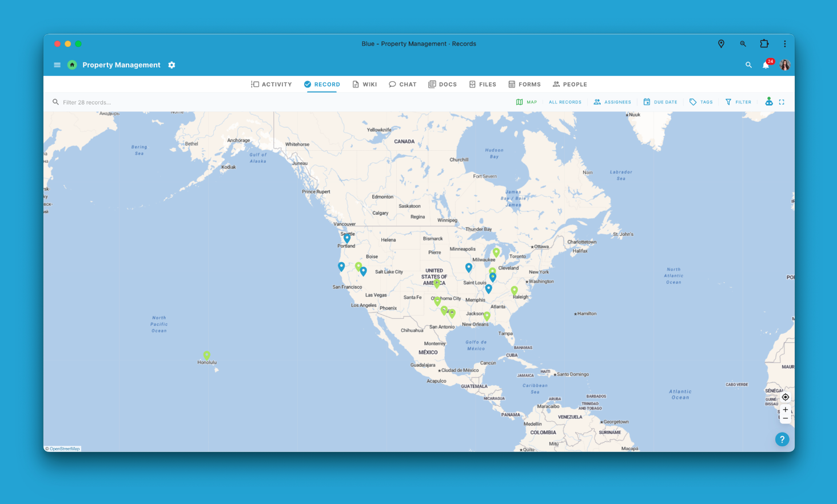Open the help question mark button
Image resolution: width=837 pixels, height=504 pixels.
[782, 439]
